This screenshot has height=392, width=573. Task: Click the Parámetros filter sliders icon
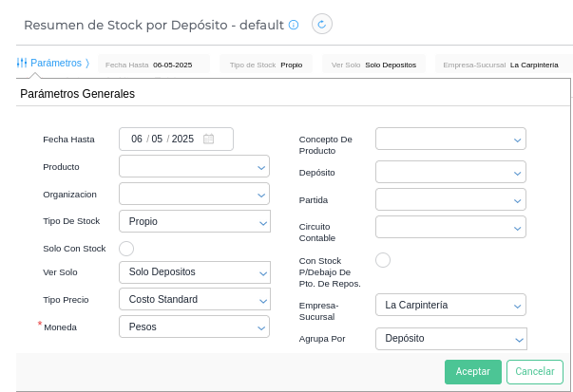(x=21, y=63)
